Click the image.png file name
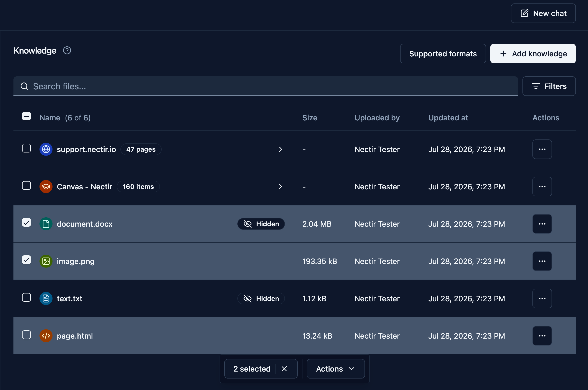Screen dimensions: 588x390 pyautogui.click(x=76, y=261)
